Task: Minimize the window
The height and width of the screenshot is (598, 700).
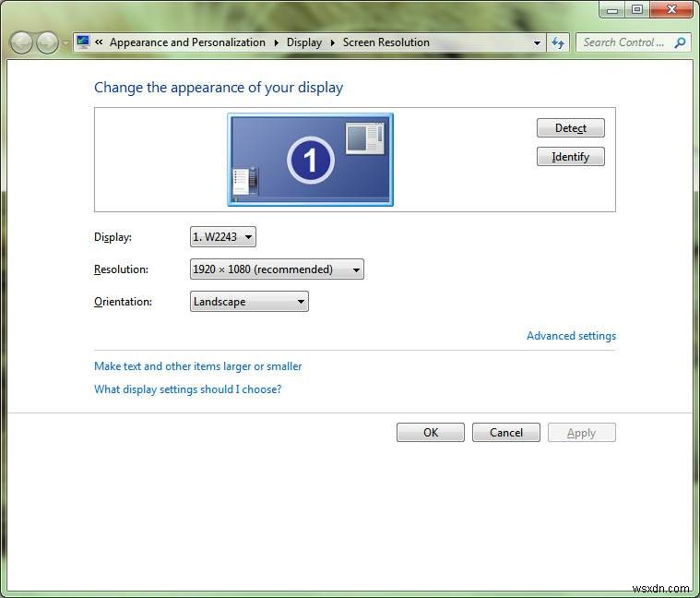Action: [x=612, y=9]
